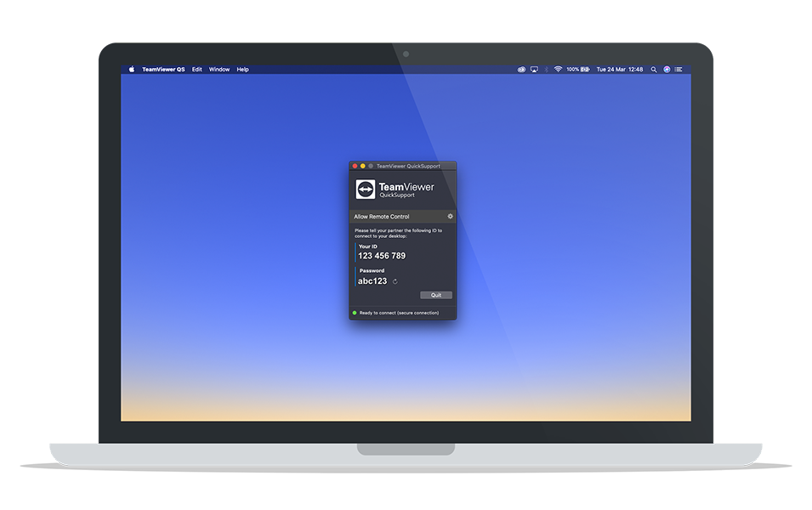Open Siri from the menu bar
This screenshot has width=812, height=510.
click(x=667, y=70)
